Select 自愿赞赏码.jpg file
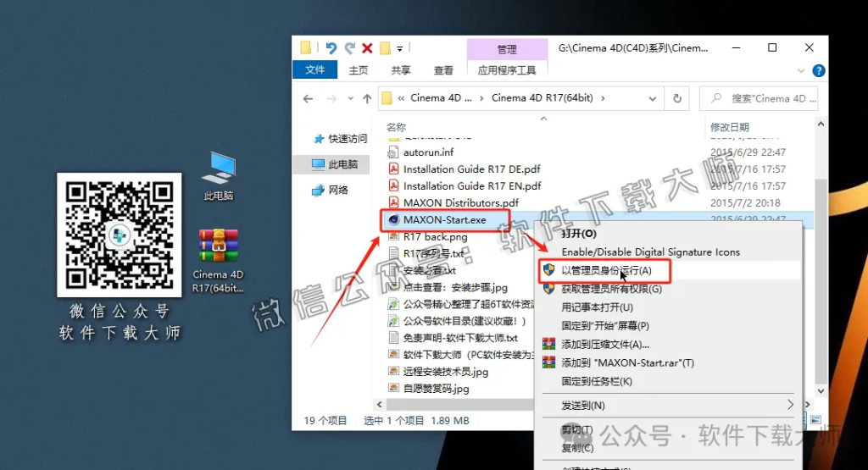The image size is (868, 470). tap(436, 389)
